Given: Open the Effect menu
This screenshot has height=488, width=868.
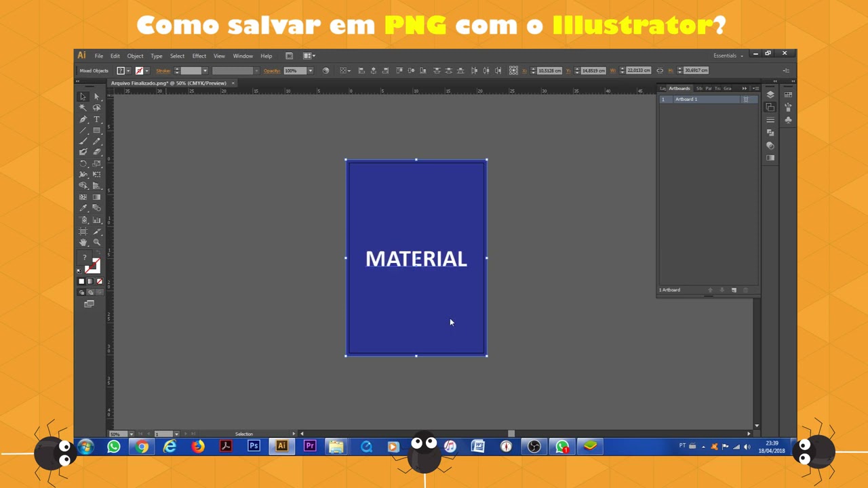Looking at the screenshot, I should pos(199,56).
